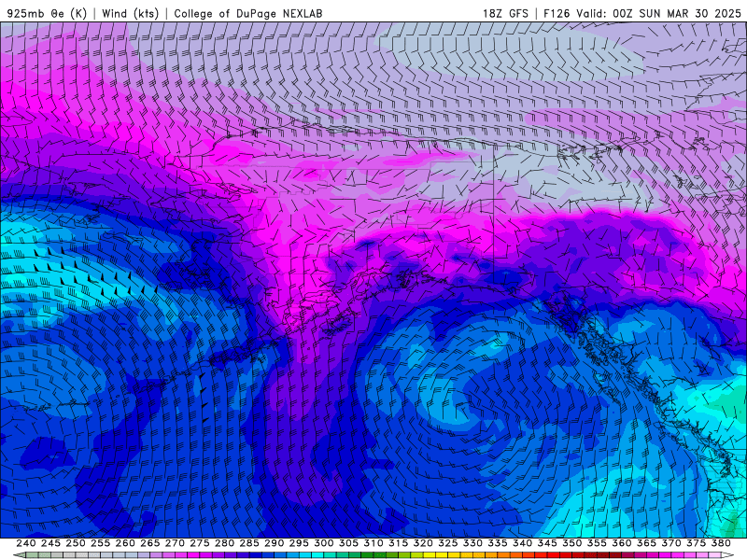The width and height of the screenshot is (747, 560).
Task: Click the 285 value on the color scale
Action: pos(249,543)
